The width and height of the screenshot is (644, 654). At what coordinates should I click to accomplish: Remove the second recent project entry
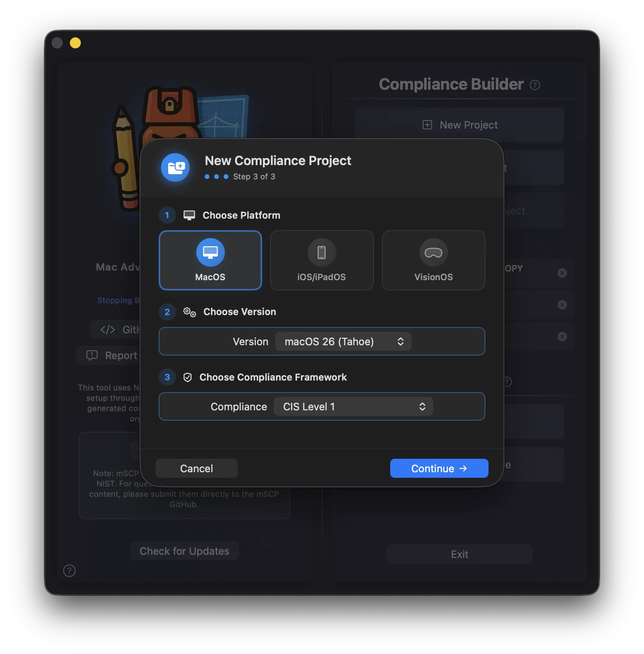pos(562,305)
